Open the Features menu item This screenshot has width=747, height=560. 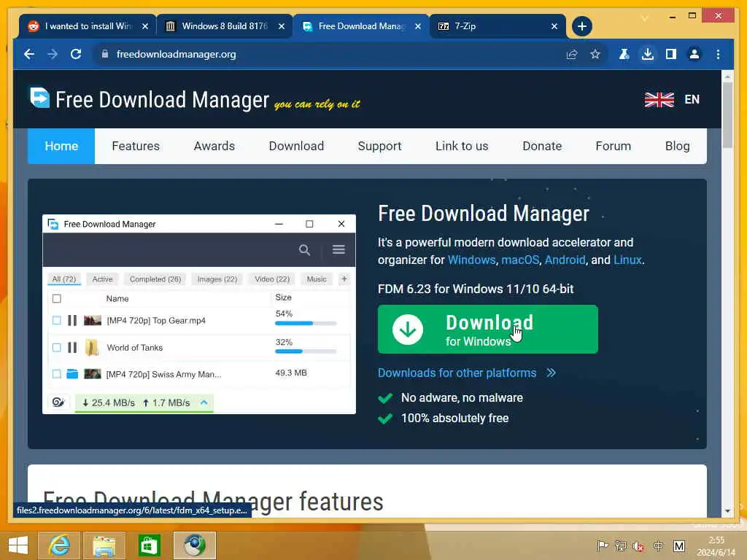[x=136, y=146]
